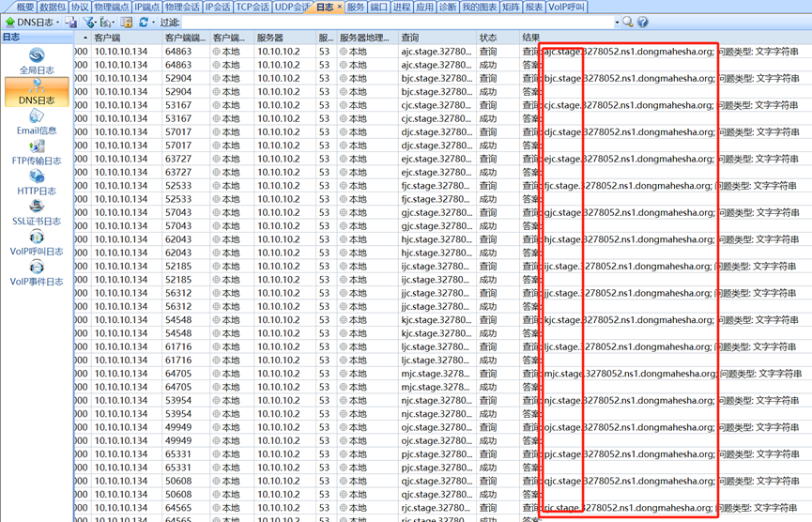Expand the filter funnel icon dropdown
Viewport: 812px width, 522px height.
94,23
